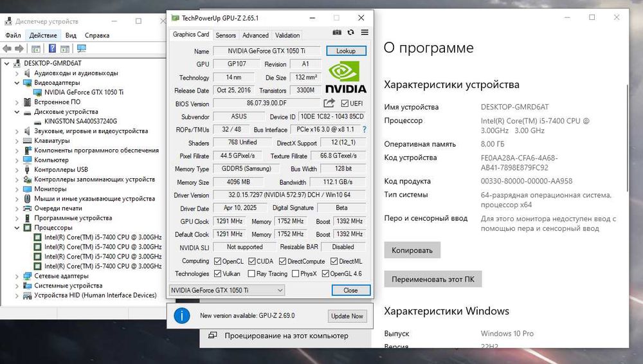Toggle the DirectCompute checkbox

282,261
